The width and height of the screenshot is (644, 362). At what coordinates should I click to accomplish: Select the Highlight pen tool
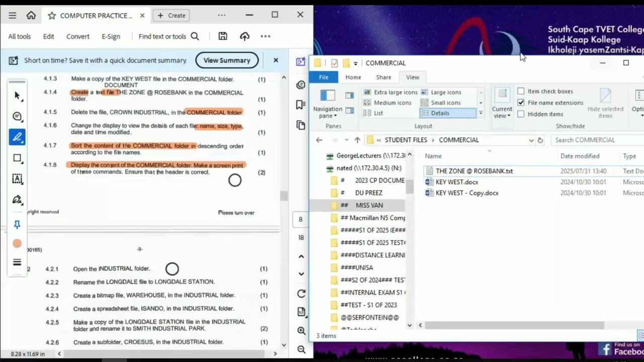(x=18, y=137)
